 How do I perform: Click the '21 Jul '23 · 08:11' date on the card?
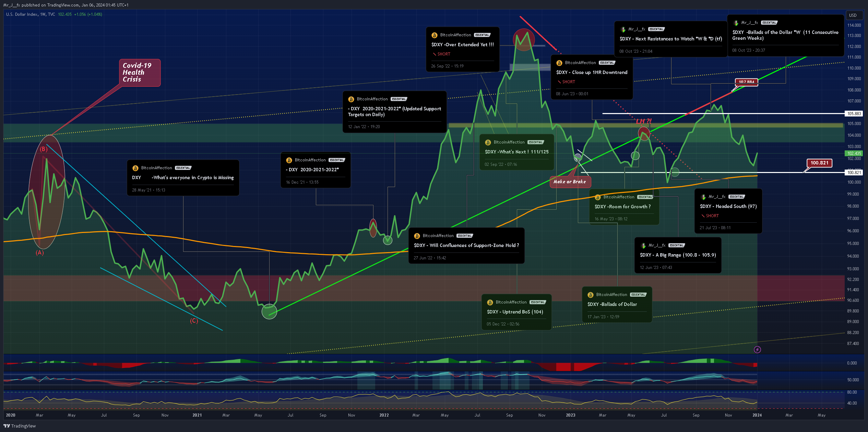click(715, 228)
